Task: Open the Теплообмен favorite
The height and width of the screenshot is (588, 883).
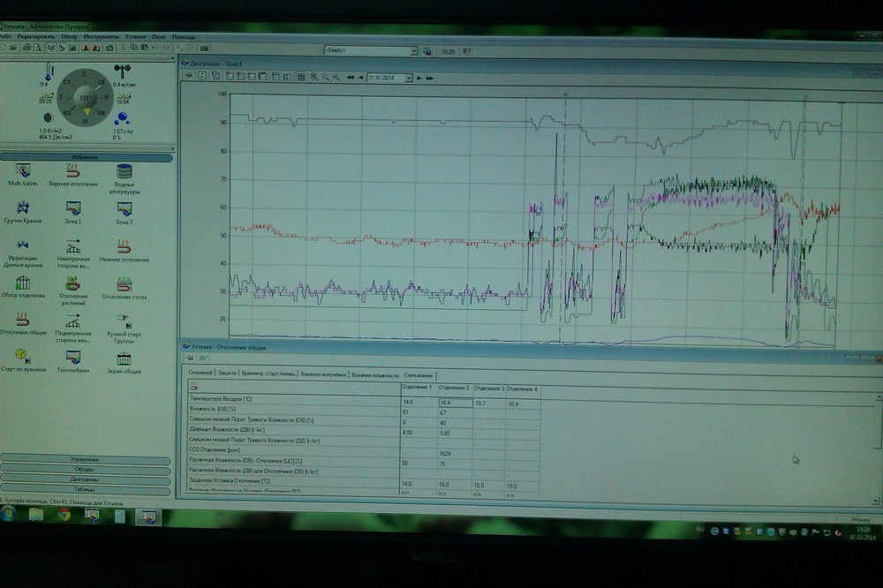Action: click(x=73, y=361)
